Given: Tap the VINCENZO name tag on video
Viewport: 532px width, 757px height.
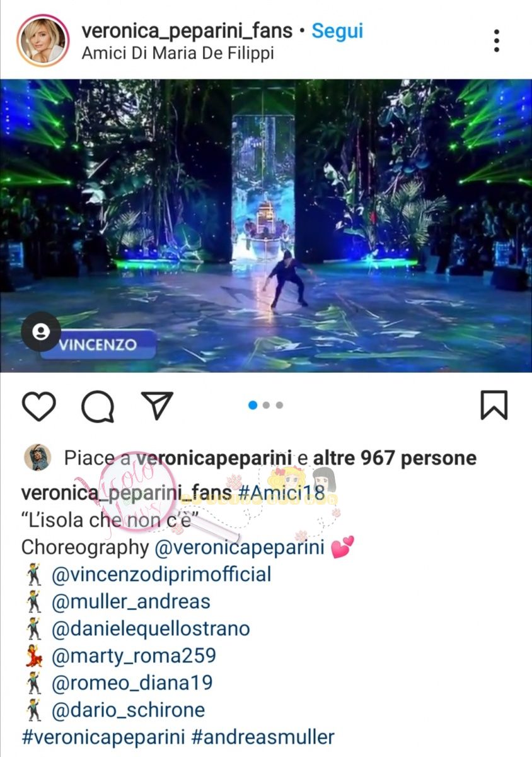Looking at the screenshot, I should [98, 345].
